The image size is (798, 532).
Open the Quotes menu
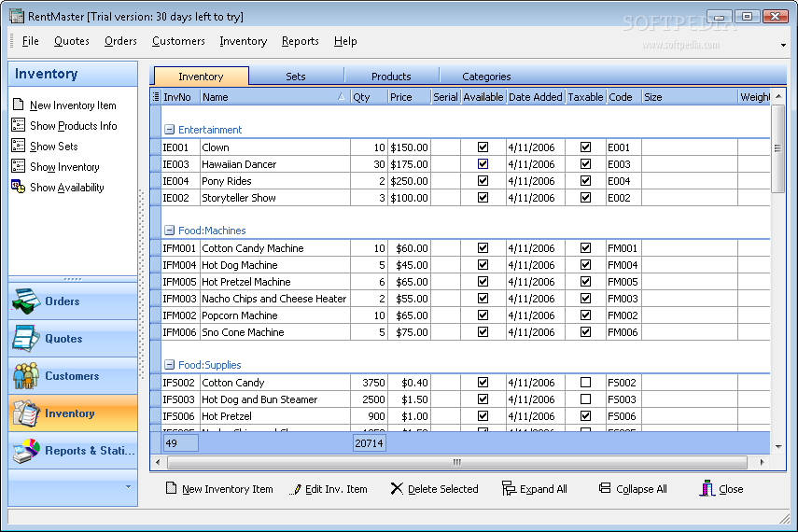[72, 41]
